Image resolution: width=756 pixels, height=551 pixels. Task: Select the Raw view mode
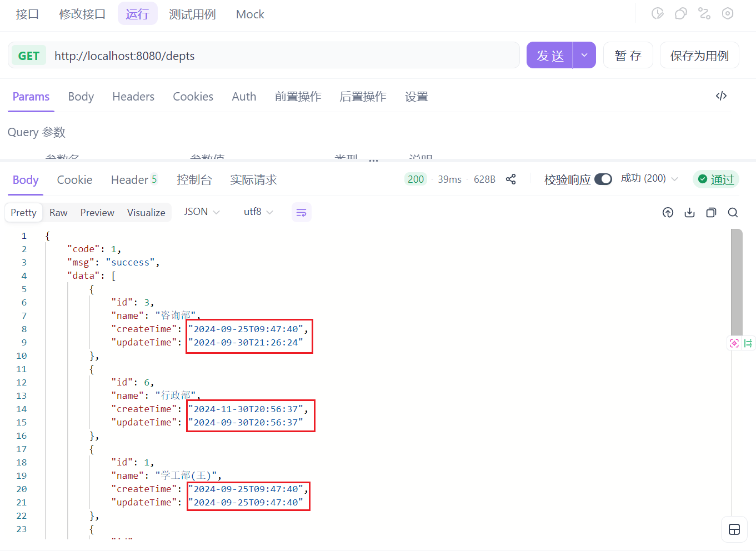[x=58, y=212]
